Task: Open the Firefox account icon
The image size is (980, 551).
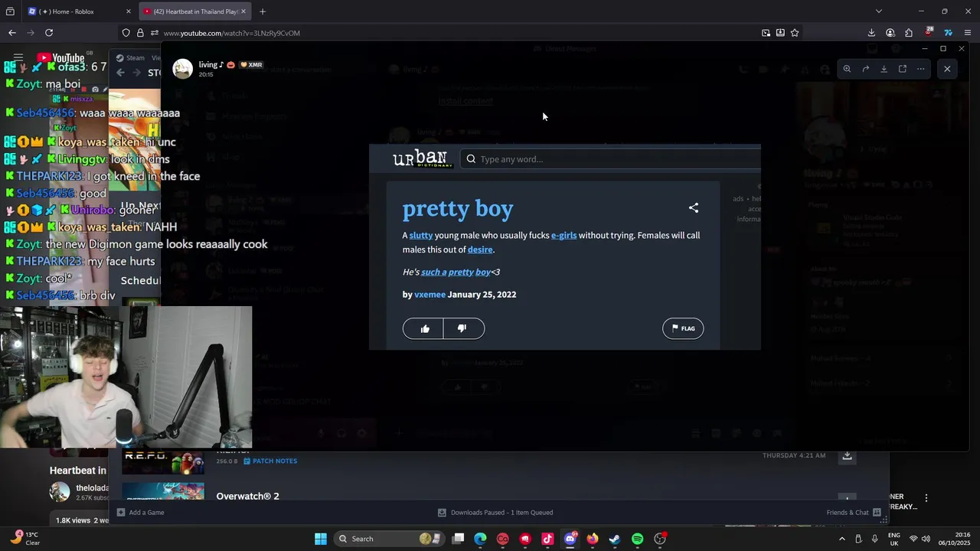Action: click(x=890, y=33)
